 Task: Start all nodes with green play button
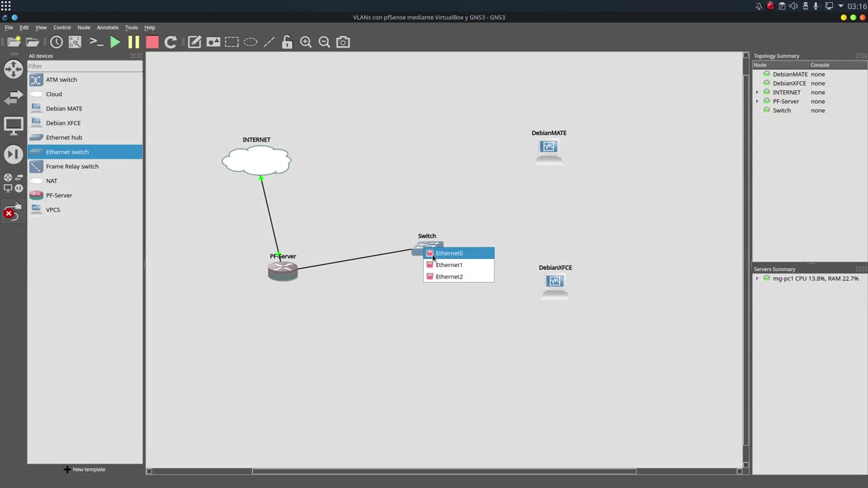click(115, 42)
